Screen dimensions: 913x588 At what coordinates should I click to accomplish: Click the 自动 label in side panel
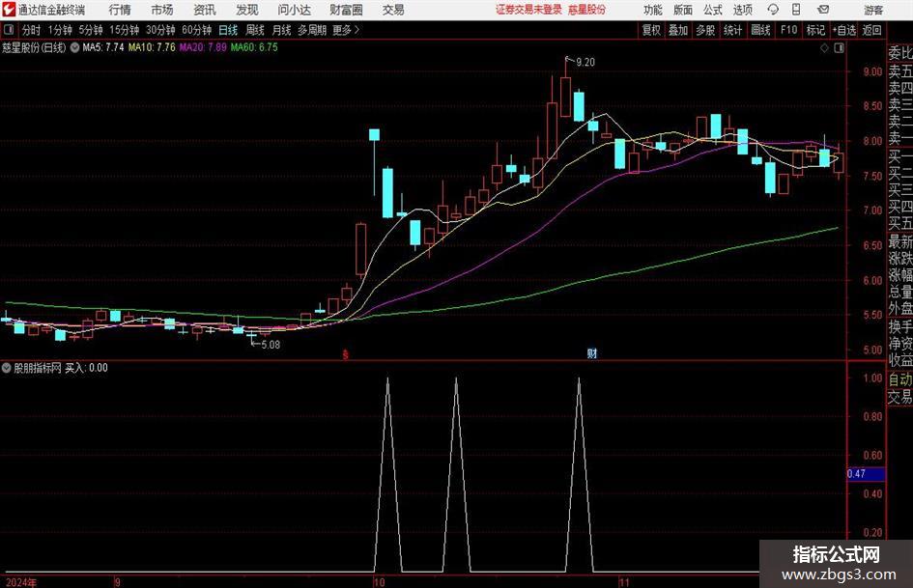pos(899,379)
